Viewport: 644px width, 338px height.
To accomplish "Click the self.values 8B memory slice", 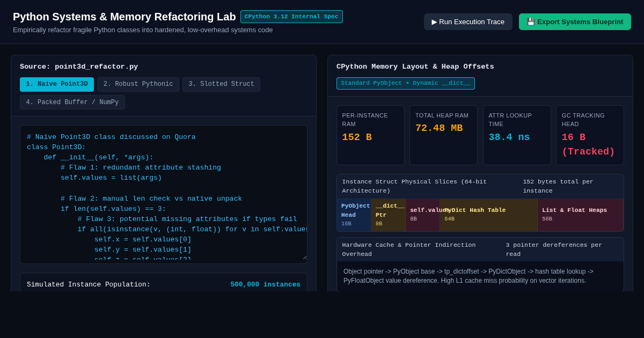I will (422, 215).
